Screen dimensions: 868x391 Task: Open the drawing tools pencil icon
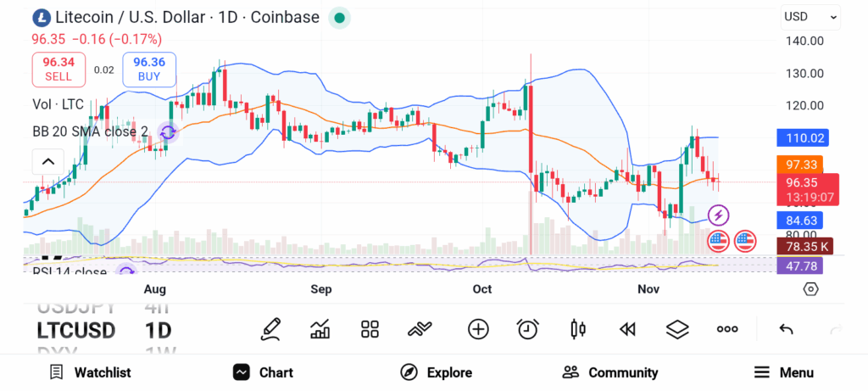click(271, 329)
